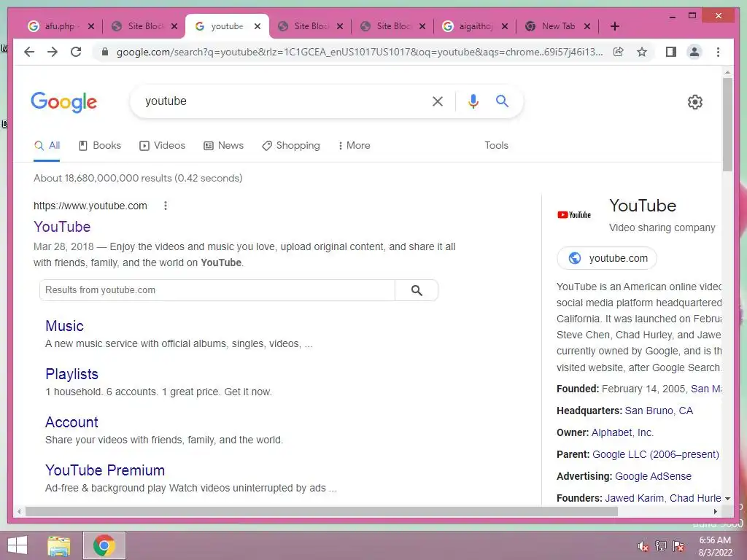Image resolution: width=747 pixels, height=560 pixels.
Task: Close the New Tab tab
Action: tap(587, 26)
